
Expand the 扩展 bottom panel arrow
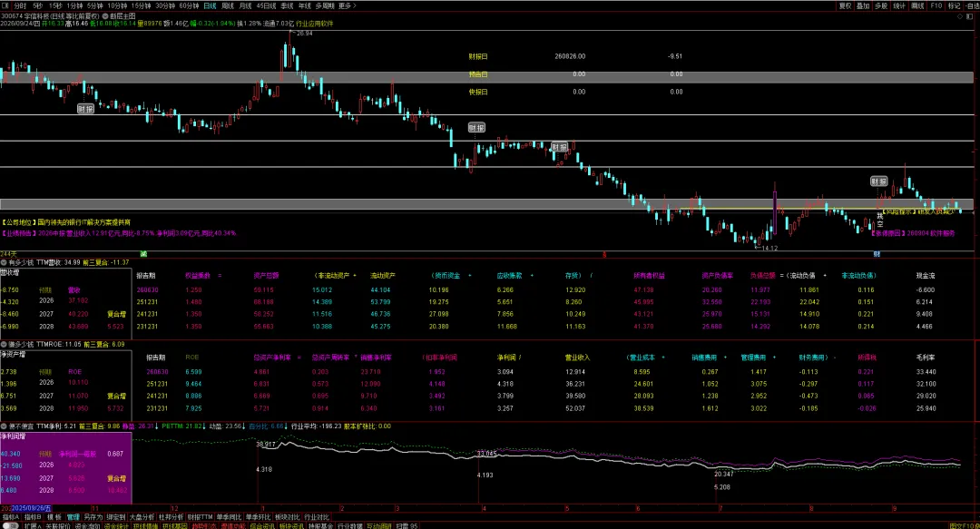[33, 526]
